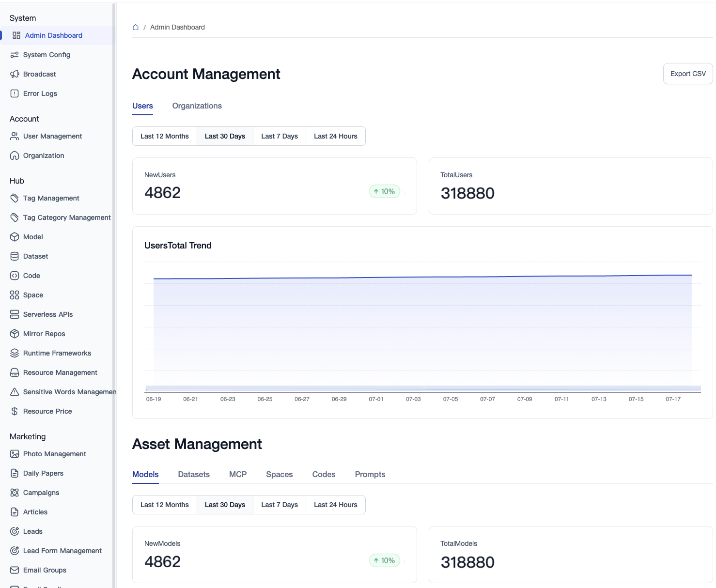
Task: Open User Management in sidebar
Action: 52,136
